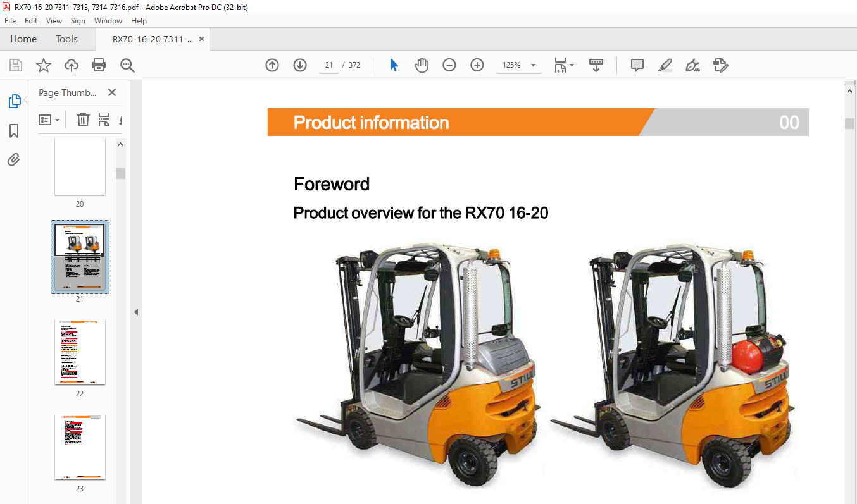The image size is (857, 504).
Task: Click 'Product overview for the RX70 16-20'
Action: 421,213
